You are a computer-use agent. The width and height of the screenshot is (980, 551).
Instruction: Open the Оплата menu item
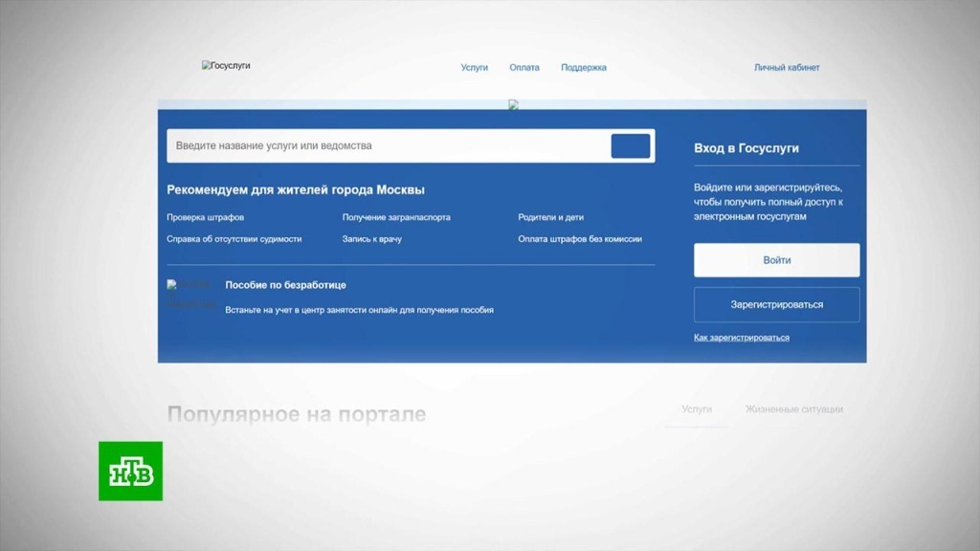[524, 67]
